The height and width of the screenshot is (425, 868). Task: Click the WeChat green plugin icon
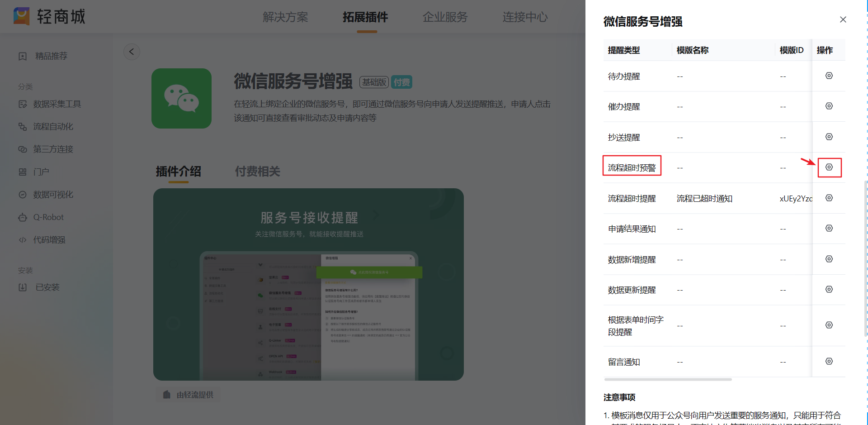tap(181, 98)
